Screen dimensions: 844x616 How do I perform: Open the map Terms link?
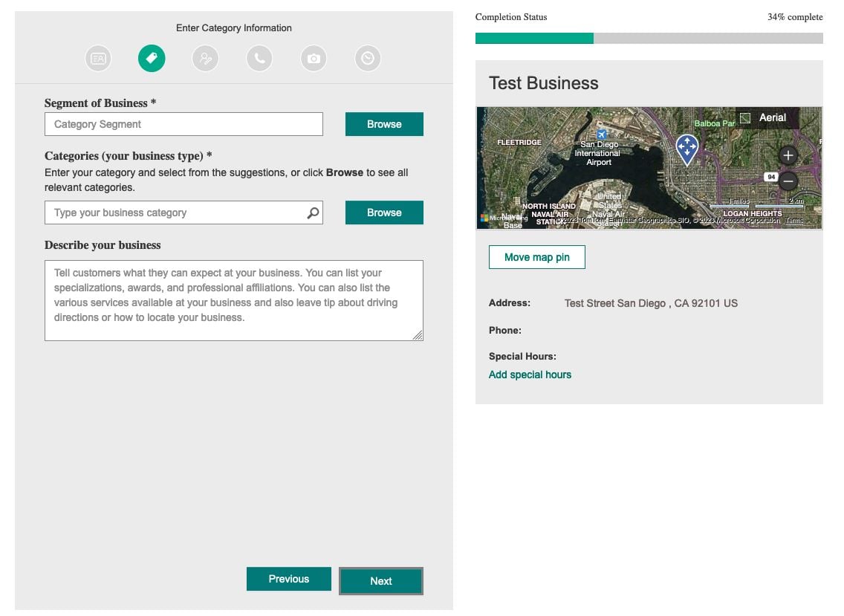coord(795,221)
